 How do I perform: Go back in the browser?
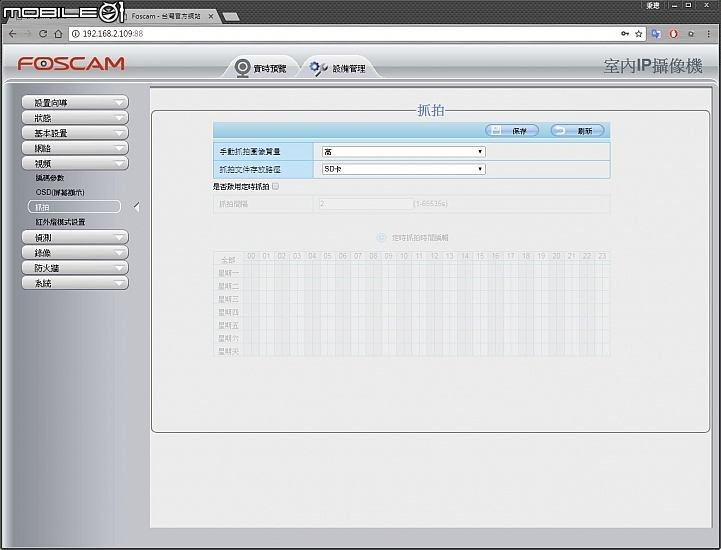coord(12,34)
